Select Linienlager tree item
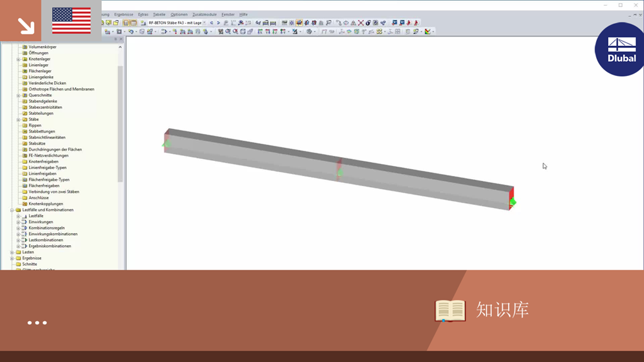Viewport: 644px width, 362px height. pos(38,65)
